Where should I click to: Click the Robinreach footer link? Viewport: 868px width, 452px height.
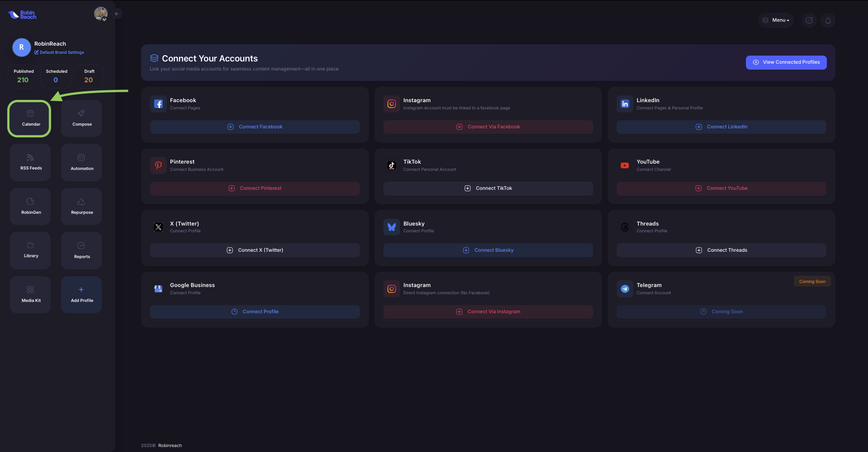170,446
